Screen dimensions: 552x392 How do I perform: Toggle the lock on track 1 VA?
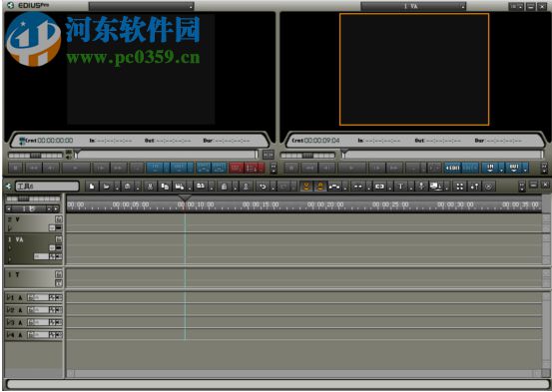59,239
